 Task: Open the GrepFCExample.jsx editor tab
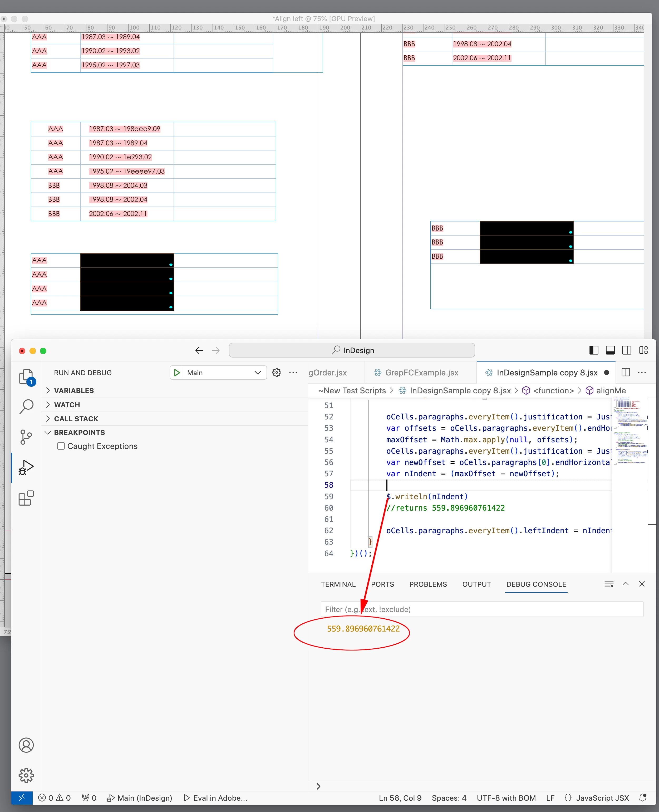point(421,373)
